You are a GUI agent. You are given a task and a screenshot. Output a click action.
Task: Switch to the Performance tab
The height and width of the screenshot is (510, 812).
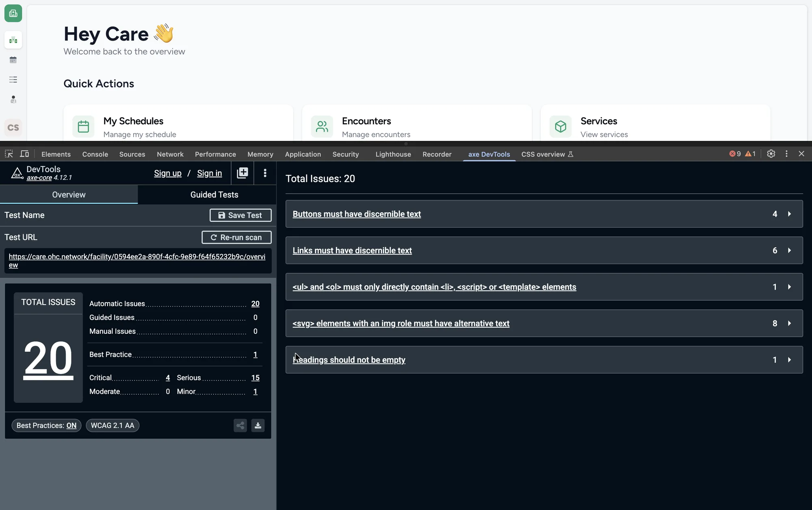[x=215, y=154]
